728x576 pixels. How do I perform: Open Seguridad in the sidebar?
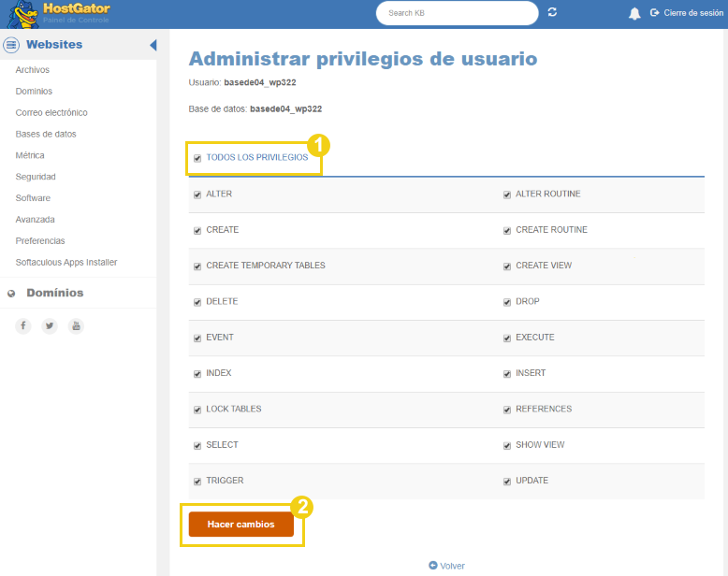[x=36, y=176]
